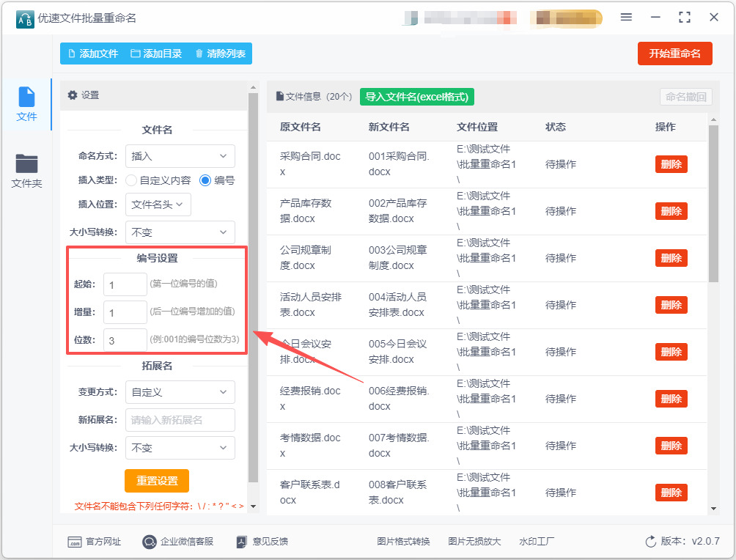
Task: Open the hamburger menu icon in title bar
Action: 626,18
